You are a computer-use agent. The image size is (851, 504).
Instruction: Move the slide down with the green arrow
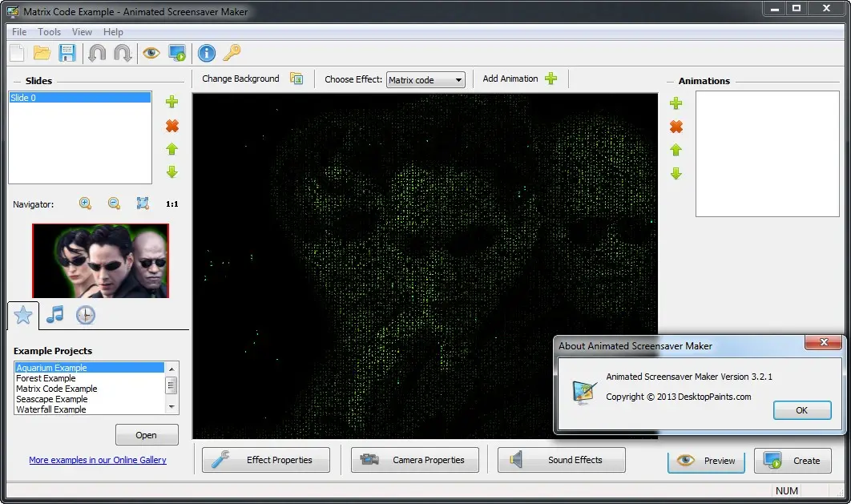[172, 172]
